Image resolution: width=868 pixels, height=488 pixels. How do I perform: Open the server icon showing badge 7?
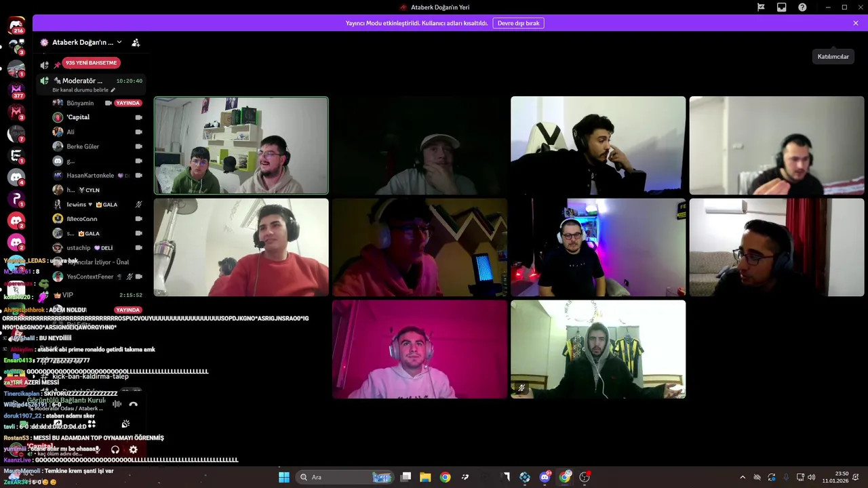16,134
